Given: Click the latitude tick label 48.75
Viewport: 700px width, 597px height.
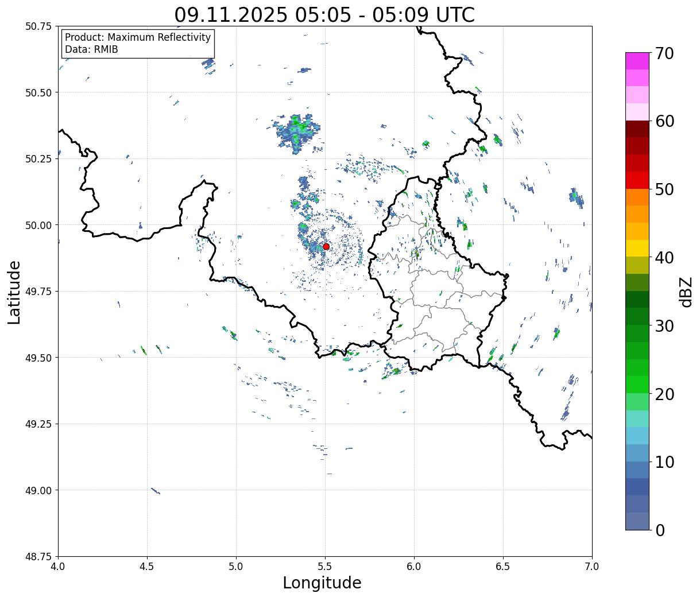Looking at the screenshot, I should click(x=38, y=556).
